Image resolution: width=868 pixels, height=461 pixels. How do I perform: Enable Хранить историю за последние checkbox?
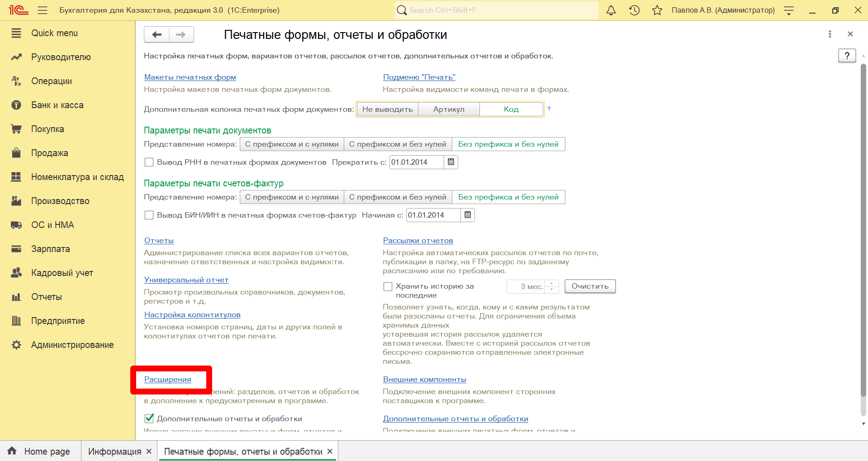[x=388, y=286]
